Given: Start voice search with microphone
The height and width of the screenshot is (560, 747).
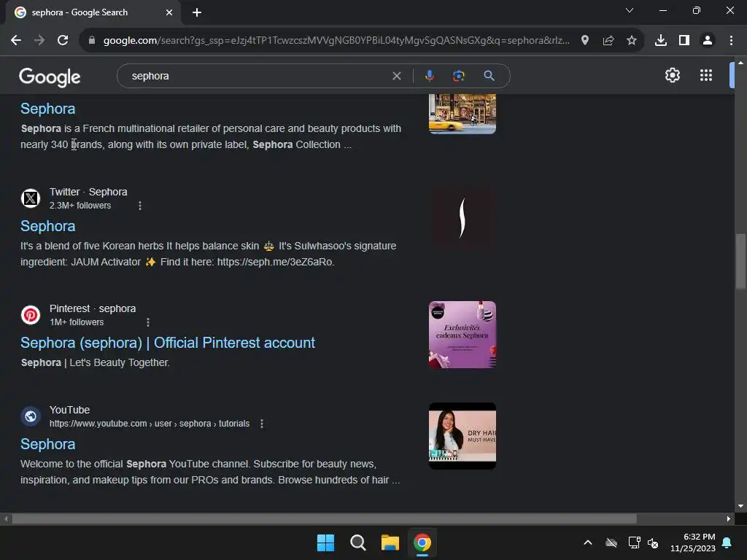Looking at the screenshot, I should point(429,76).
